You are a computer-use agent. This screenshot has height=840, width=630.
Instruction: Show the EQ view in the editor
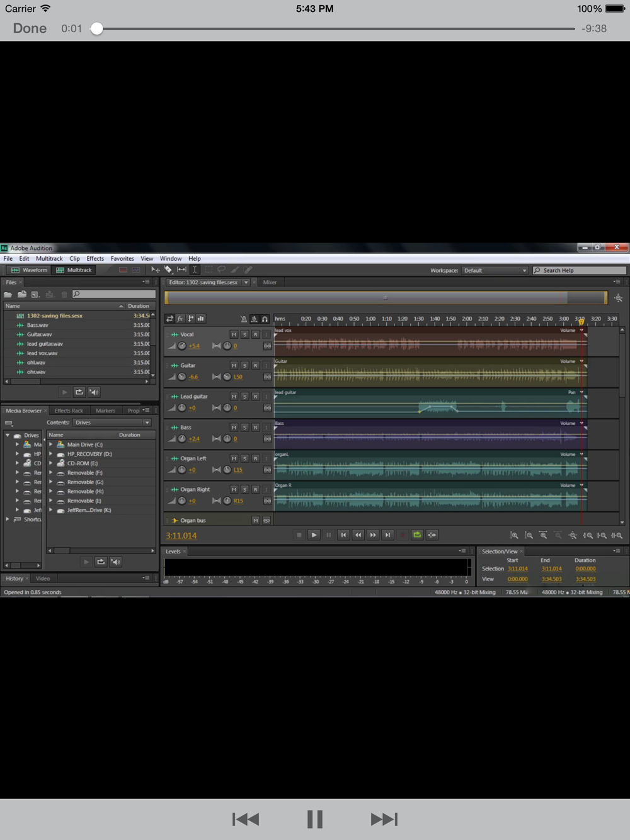pyautogui.click(x=200, y=319)
